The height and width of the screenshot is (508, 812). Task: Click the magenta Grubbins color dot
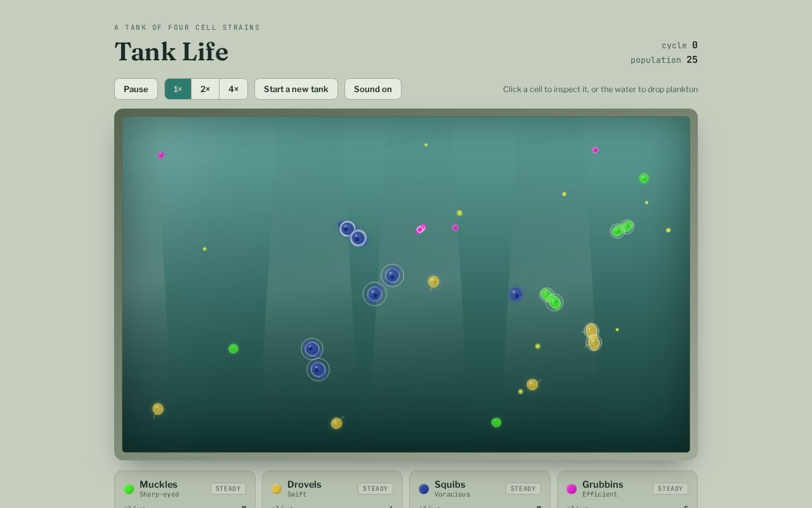pos(572,489)
